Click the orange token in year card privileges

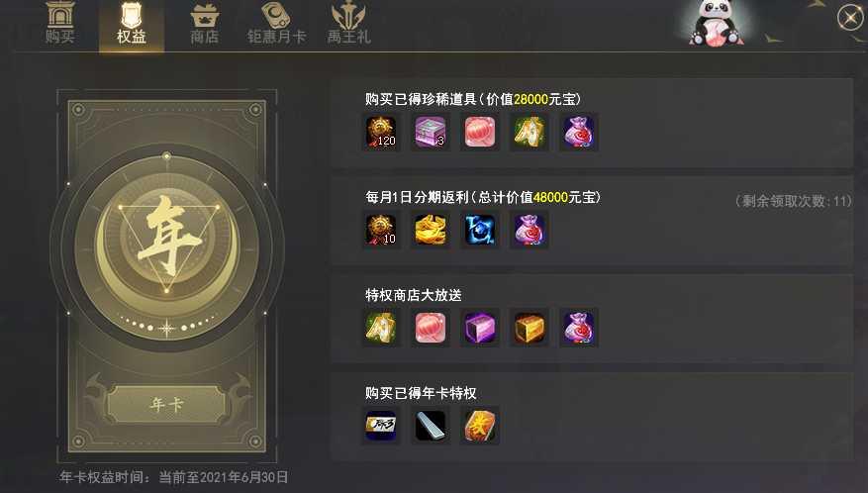pos(479,426)
